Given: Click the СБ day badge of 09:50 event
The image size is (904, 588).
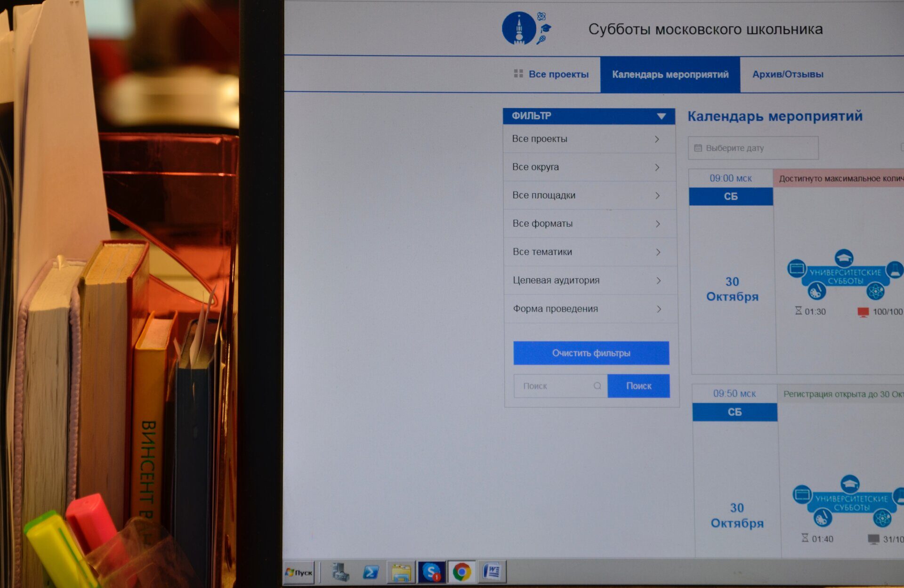Looking at the screenshot, I should point(734,412).
